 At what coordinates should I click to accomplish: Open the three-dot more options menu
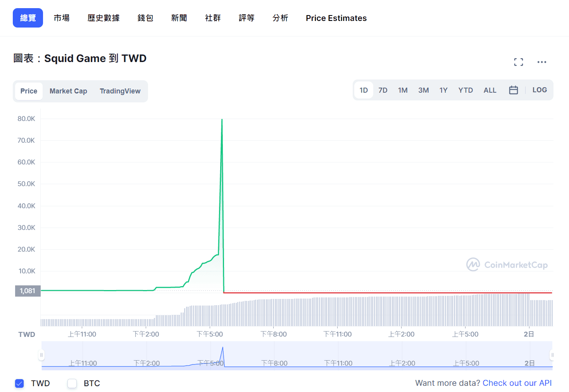point(541,62)
